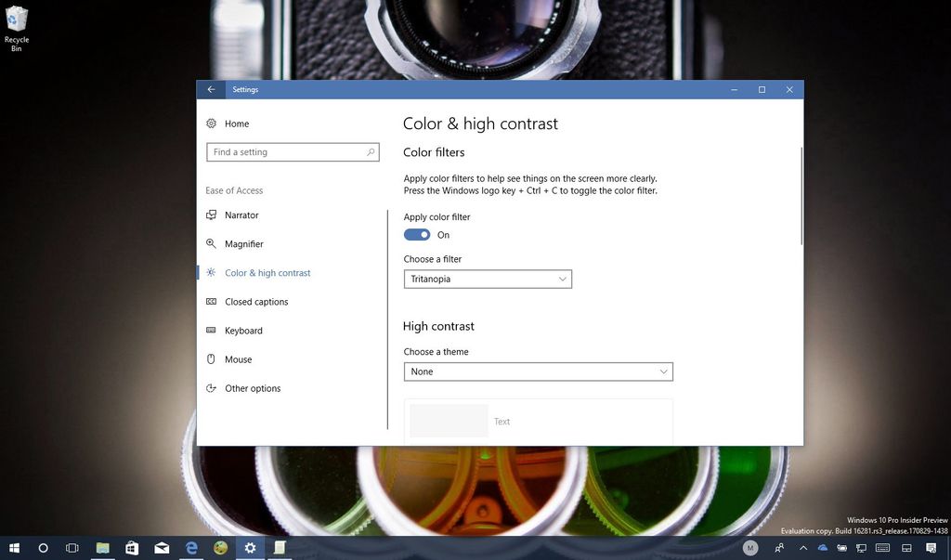Image resolution: width=951 pixels, height=560 pixels.
Task: Click the Ease of Access heading
Action: coord(233,190)
